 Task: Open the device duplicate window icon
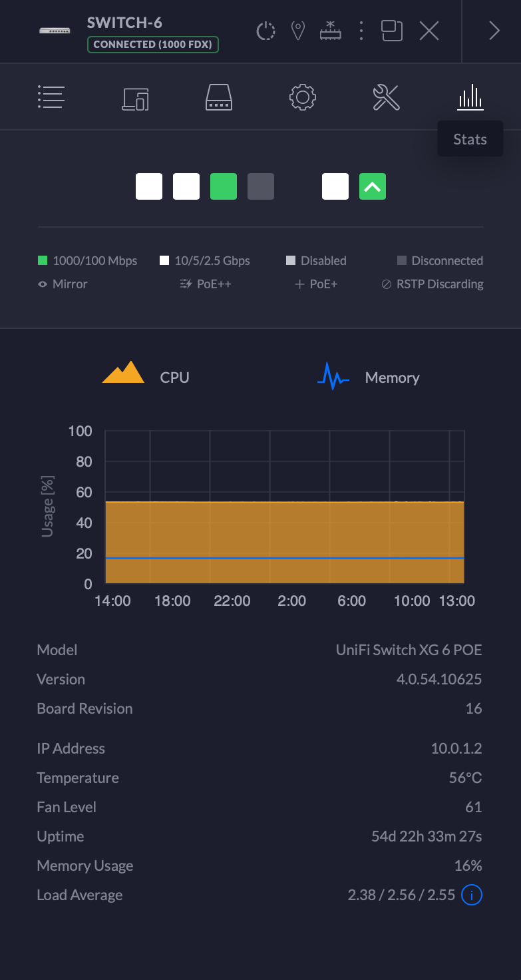392,31
